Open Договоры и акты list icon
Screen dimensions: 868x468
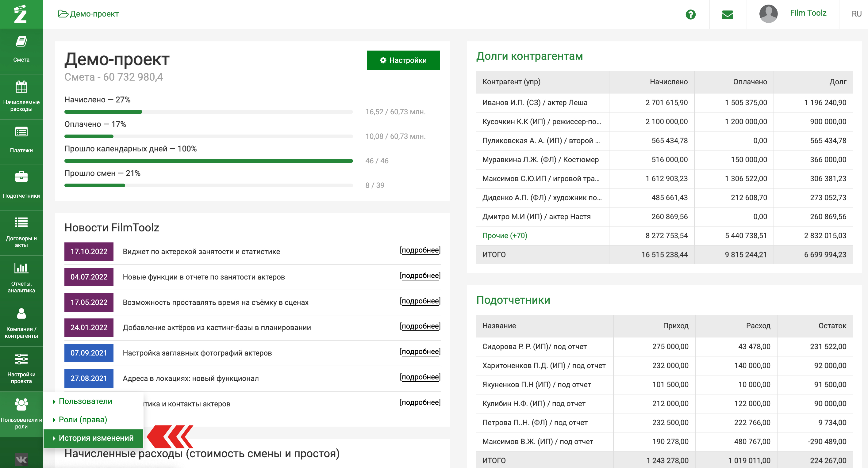[x=21, y=223]
